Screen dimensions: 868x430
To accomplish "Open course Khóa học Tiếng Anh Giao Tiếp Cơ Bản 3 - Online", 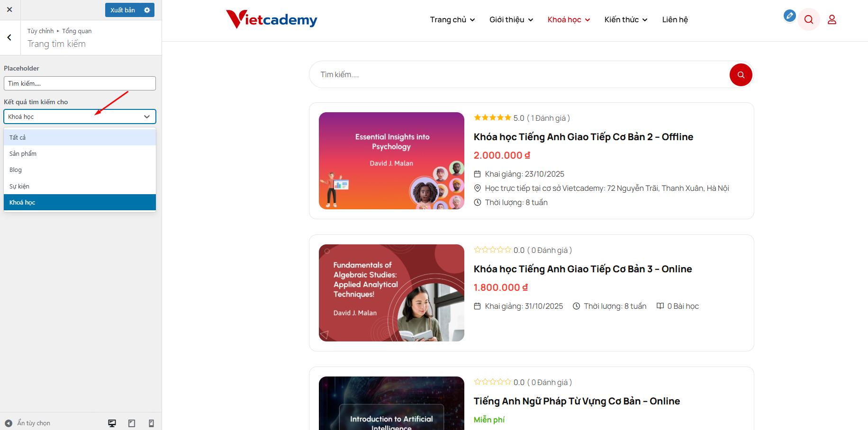I will [x=583, y=269].
